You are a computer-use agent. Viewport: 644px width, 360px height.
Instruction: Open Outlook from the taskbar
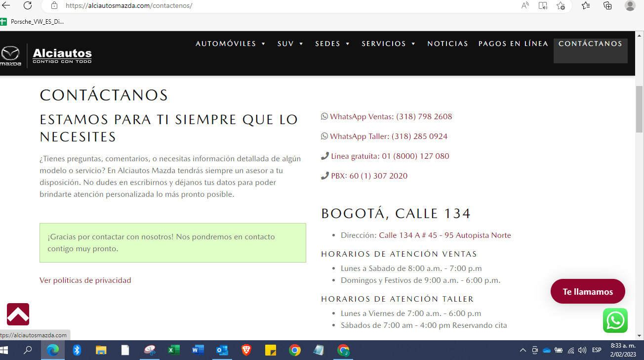point(222,350)
